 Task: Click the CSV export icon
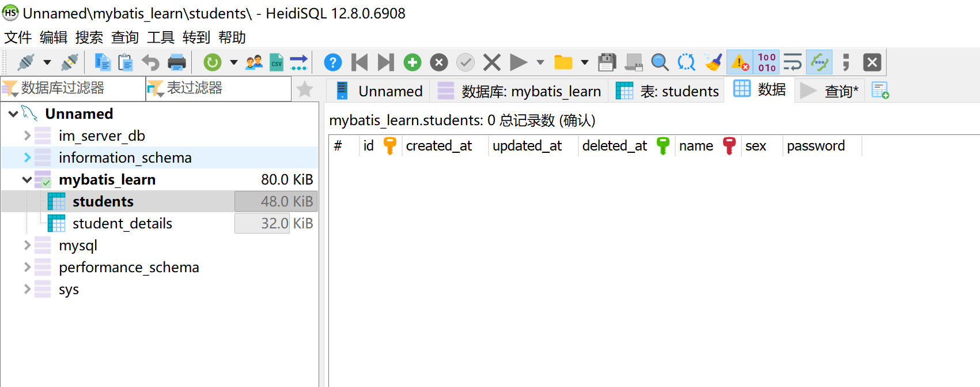277,62
